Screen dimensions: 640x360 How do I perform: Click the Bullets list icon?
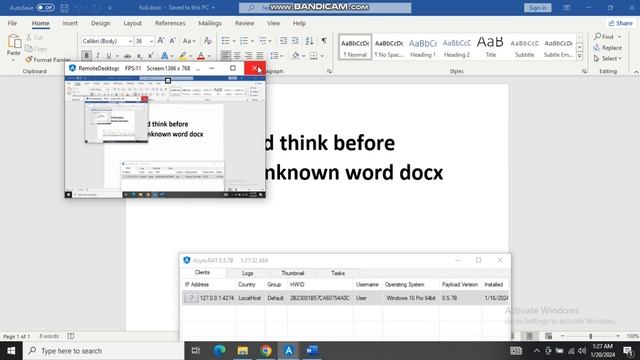[x=225, y=41]
